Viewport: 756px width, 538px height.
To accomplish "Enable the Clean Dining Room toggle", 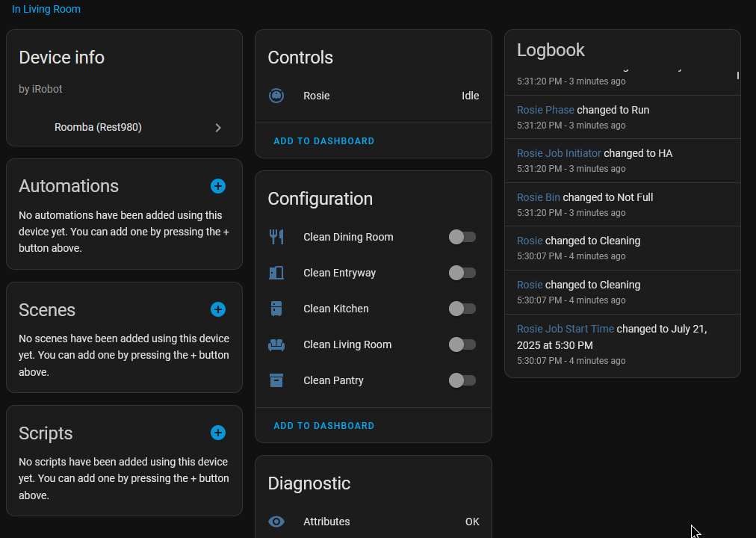I will 462,237.
